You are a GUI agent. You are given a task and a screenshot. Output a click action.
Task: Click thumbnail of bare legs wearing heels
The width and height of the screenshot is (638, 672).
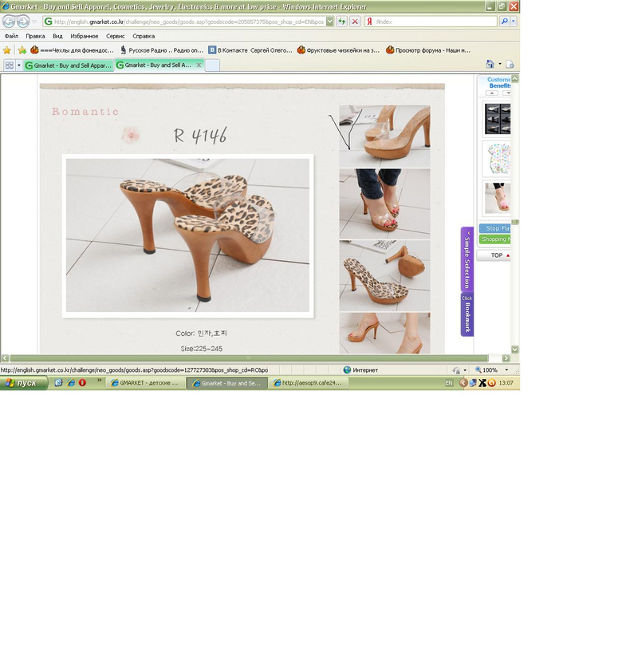click(x=384, y=333)
